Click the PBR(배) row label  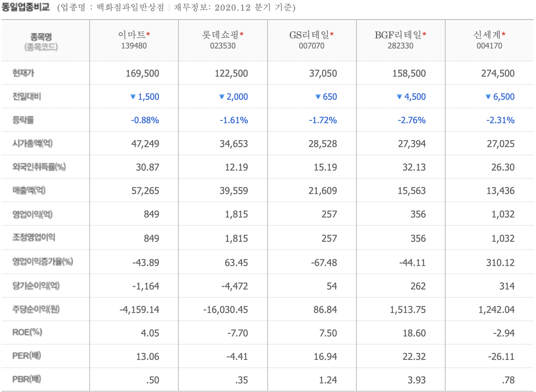tap(27, 379)
